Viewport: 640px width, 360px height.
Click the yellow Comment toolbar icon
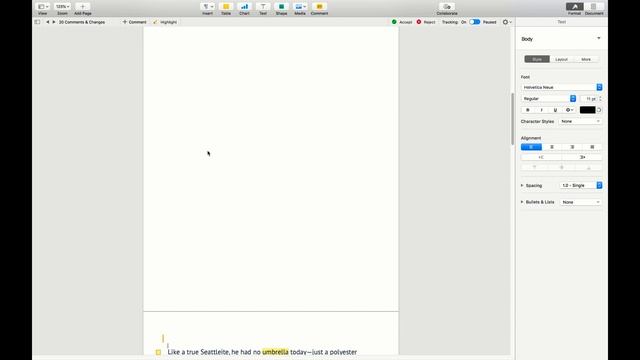coord(319,7)
